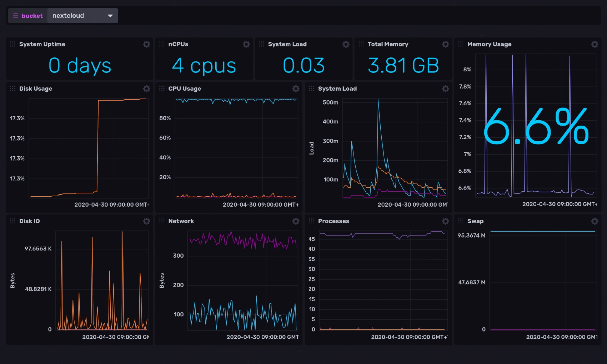Image resolution: width=607 pixels, height=364 pixels.
Task: Open the System Uptime cell settings gear
Action: coord(146,44)
